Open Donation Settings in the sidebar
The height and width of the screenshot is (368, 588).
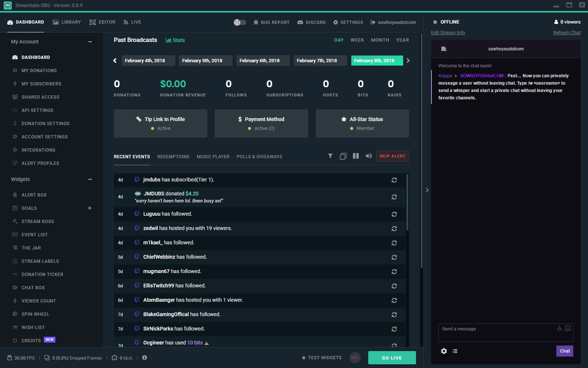coord(45,124)
